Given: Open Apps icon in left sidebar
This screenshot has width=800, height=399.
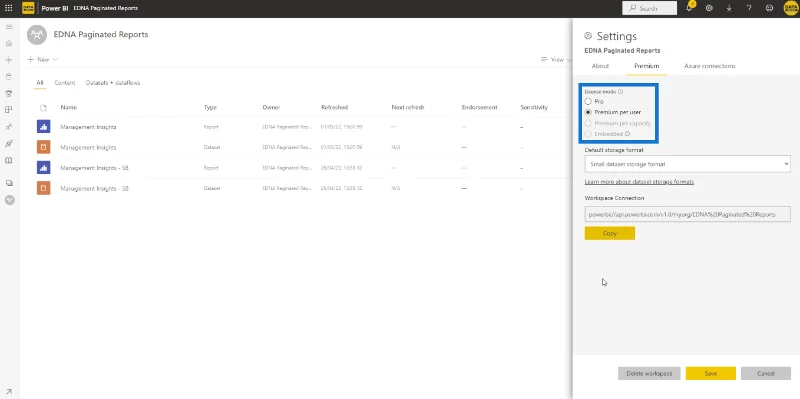Looking at the screenshot, I should pos(9,110).
